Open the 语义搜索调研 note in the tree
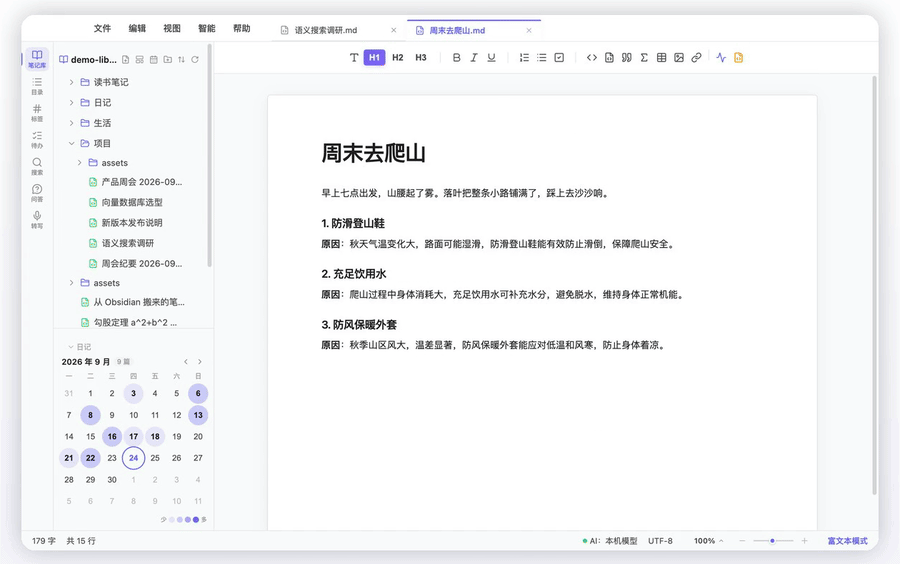This screenshot has height=564, width=900. pyautogui.click(x=127, y=243)
